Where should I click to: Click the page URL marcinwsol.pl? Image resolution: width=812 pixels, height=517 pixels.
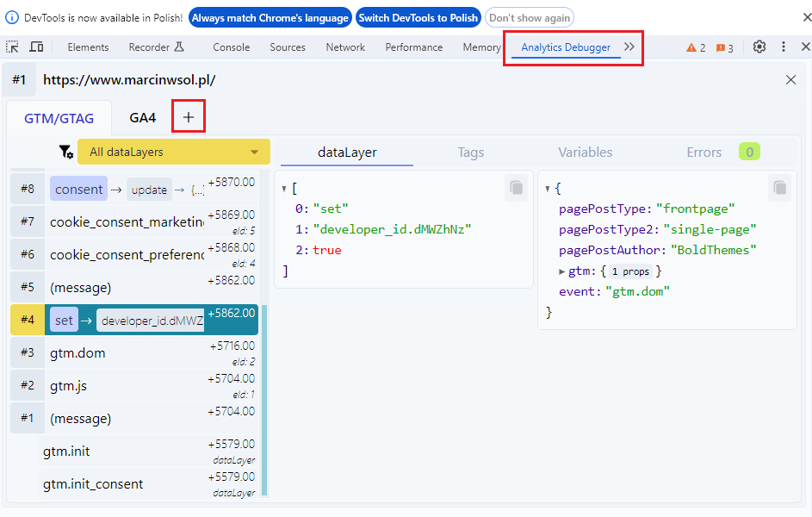pyautogui.click(x=129, y=80)
